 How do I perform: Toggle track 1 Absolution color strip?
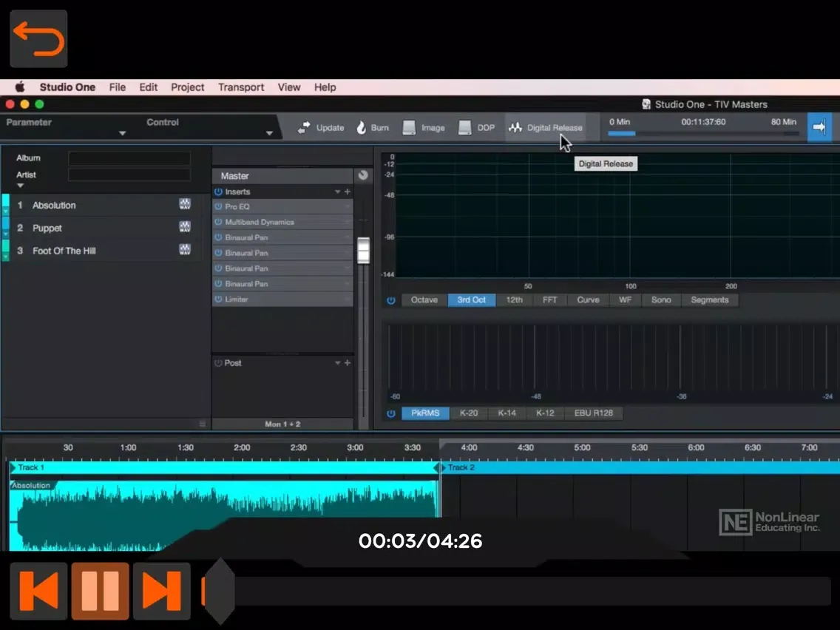(6, 205)
